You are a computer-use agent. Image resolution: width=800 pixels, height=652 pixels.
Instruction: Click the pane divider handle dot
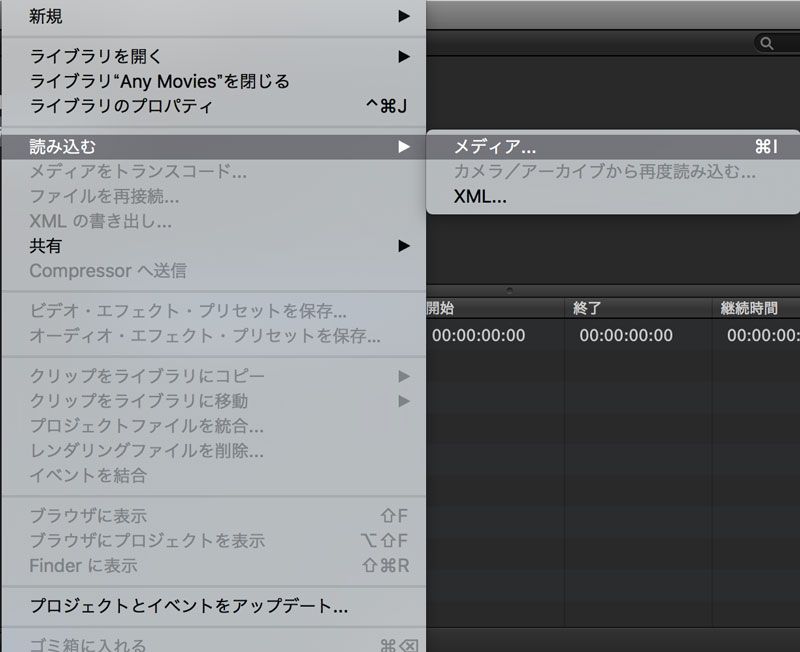[510, 290]
